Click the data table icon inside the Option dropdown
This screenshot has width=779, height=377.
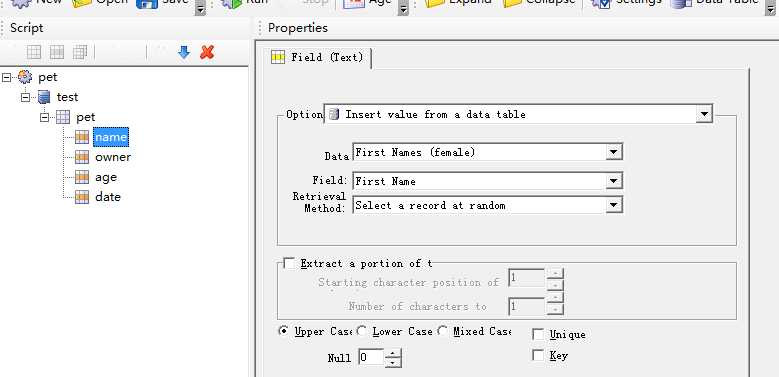[x=334, y=114]
